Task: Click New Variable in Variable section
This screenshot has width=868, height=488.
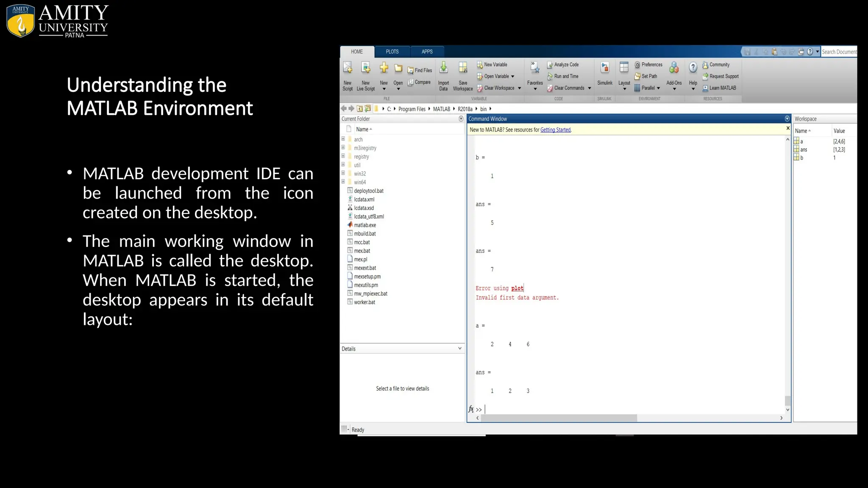Action: (492, 64)
